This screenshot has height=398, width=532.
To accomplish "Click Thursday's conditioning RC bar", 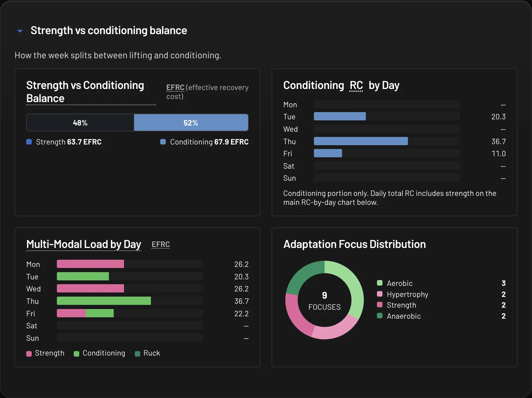I will click(x=361, y=141).
